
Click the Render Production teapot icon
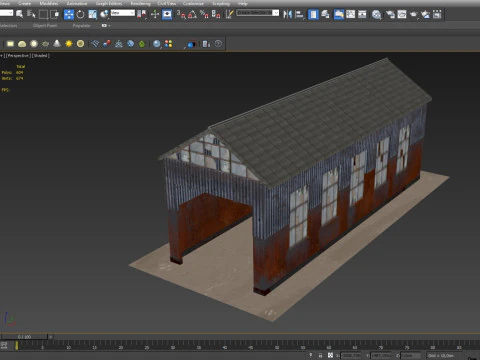[414, 14]
